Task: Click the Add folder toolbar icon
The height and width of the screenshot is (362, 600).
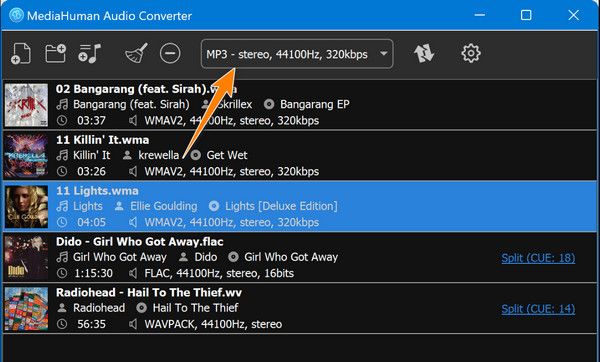Action: pyautogui.click(x=55, y=53)
